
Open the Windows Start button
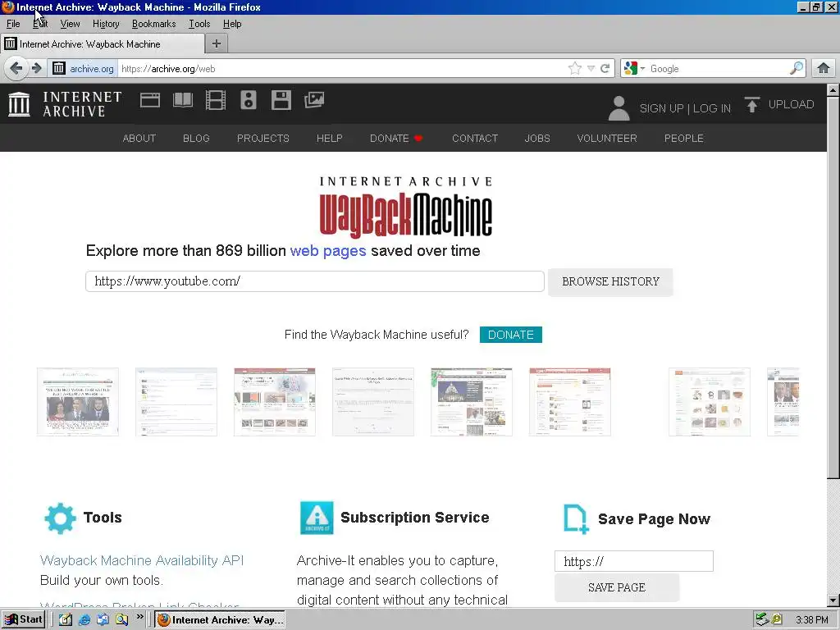coord(23,619)
